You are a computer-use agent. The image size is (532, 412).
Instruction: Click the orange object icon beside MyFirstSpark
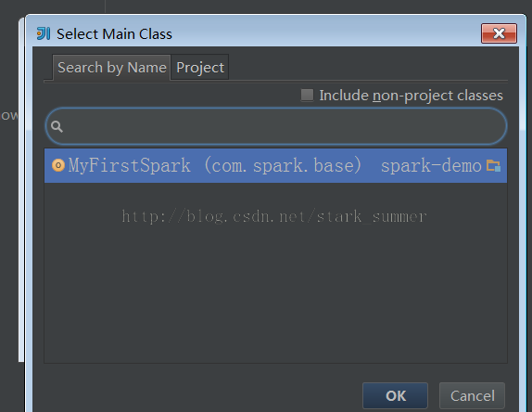58,165
